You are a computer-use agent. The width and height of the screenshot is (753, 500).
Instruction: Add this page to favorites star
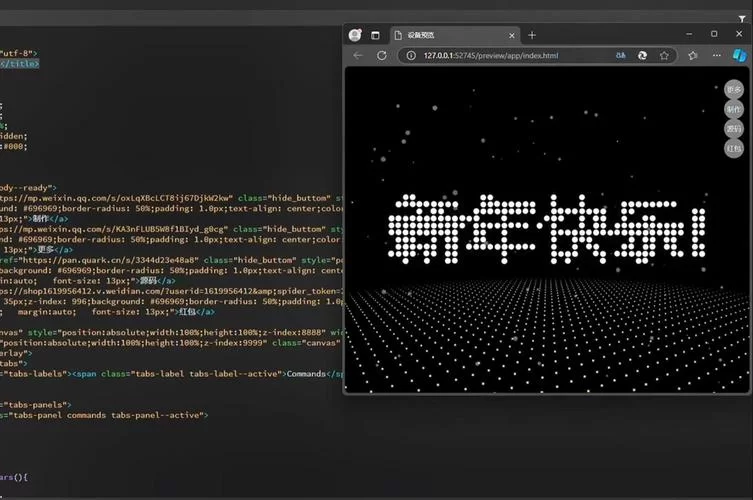pyautogui.click(x=664, y=56)
